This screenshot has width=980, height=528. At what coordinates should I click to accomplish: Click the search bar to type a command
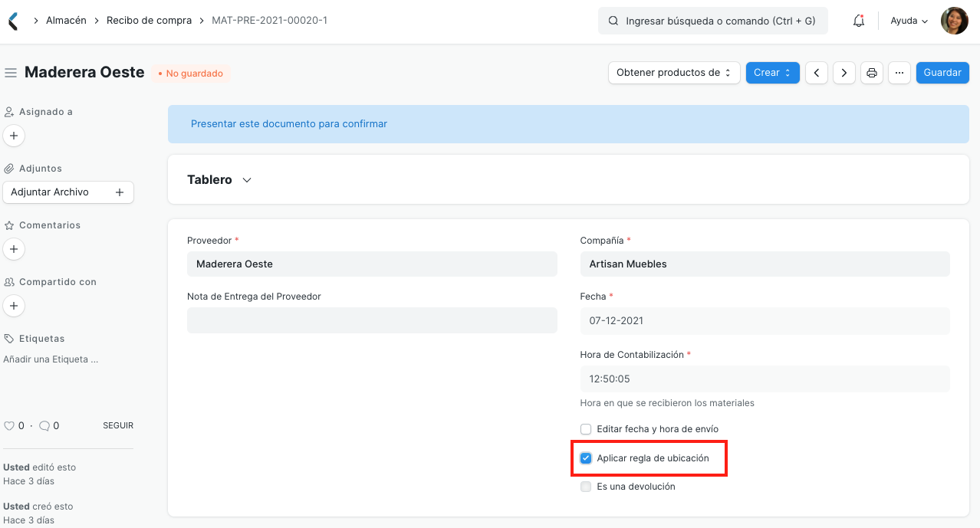(712, 21)
